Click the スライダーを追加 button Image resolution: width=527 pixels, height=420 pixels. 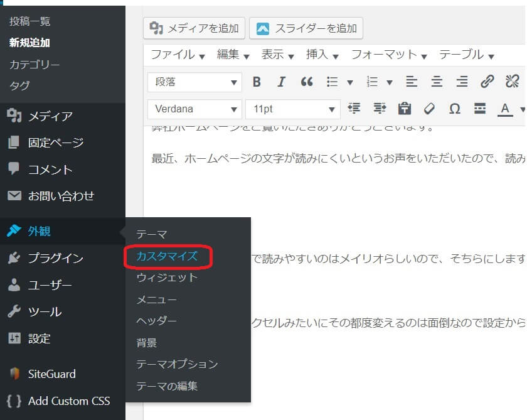point(306,28)
